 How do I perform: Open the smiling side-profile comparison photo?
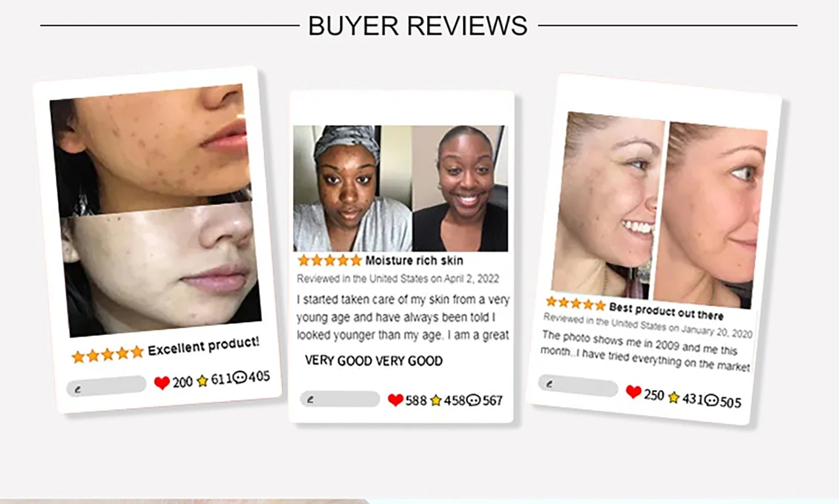(660, 210)
